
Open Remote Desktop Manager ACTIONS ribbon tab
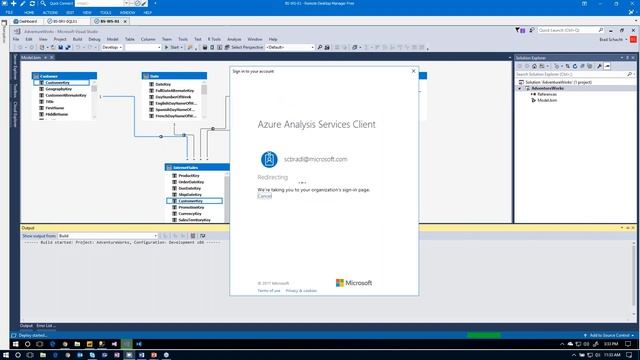(50, 13)
